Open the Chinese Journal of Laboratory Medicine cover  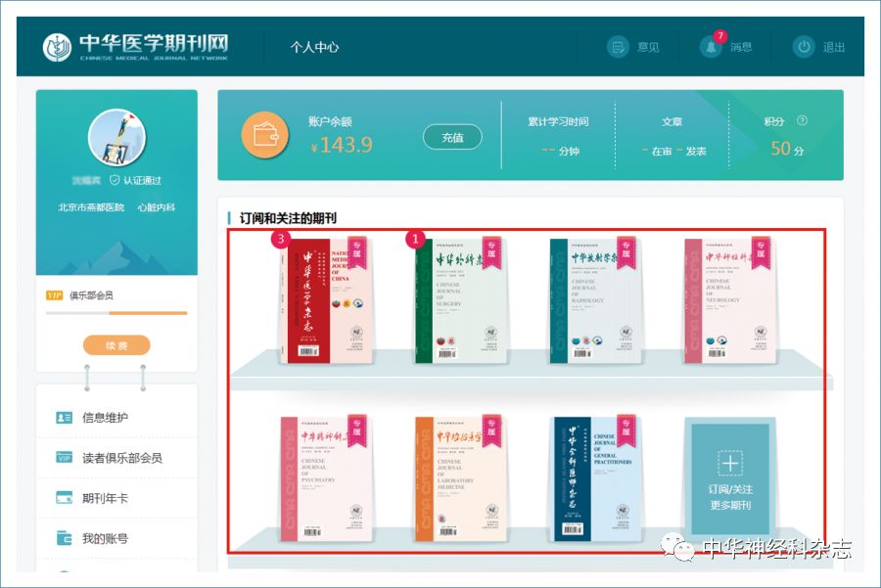click(461, 479)
